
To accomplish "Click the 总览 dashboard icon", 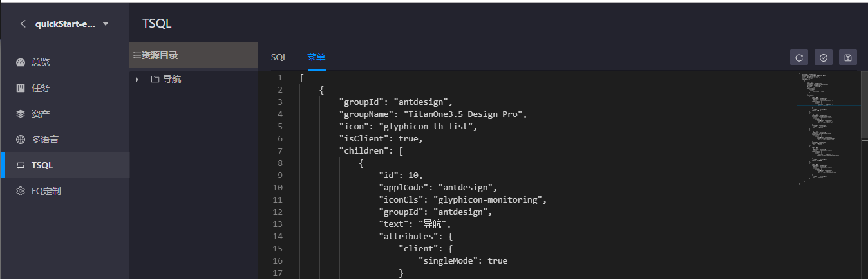I will [21, 62].
